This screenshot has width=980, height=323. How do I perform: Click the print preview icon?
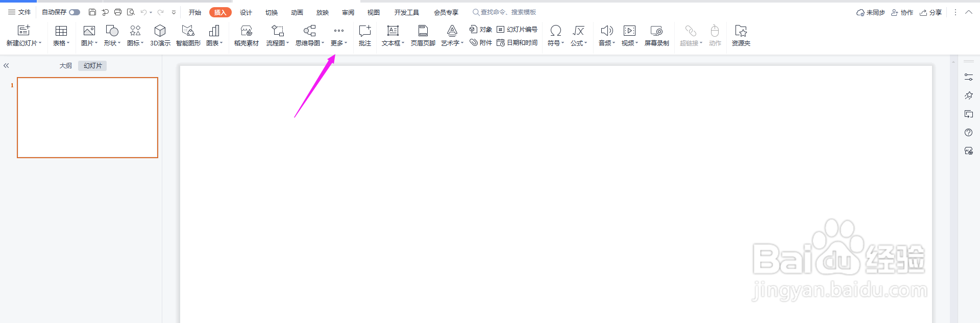click(131, 12)
